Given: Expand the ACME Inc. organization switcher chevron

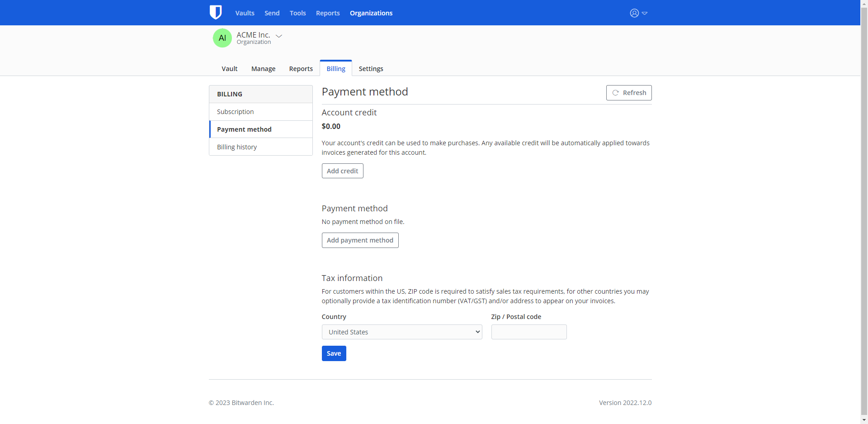Looking at the screenshot, I should (x=279, y=36).
